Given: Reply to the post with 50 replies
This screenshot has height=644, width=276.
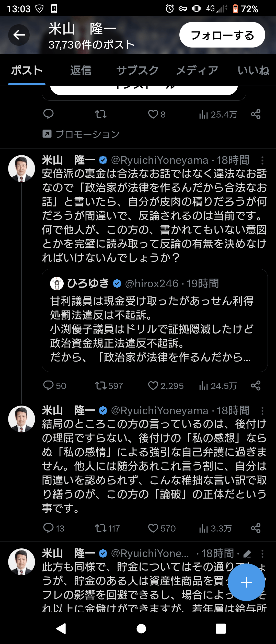Looking at the screenshot, I should 49,385.
